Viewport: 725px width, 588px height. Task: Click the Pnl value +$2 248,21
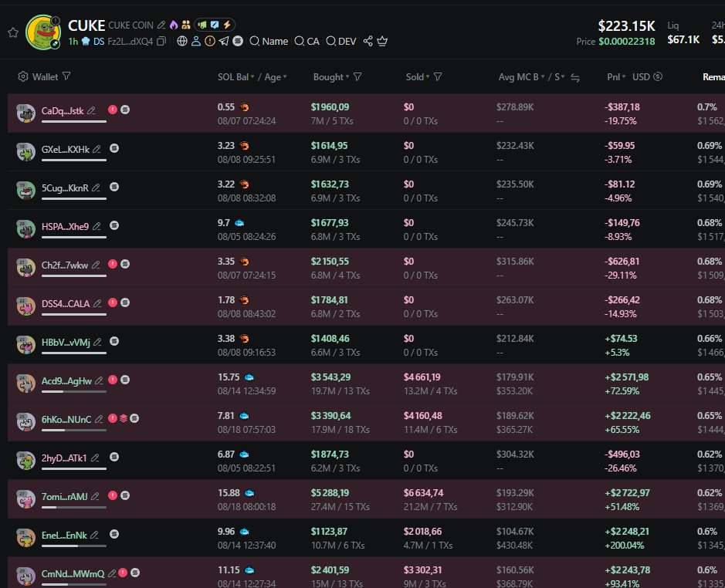coord(626,532)
